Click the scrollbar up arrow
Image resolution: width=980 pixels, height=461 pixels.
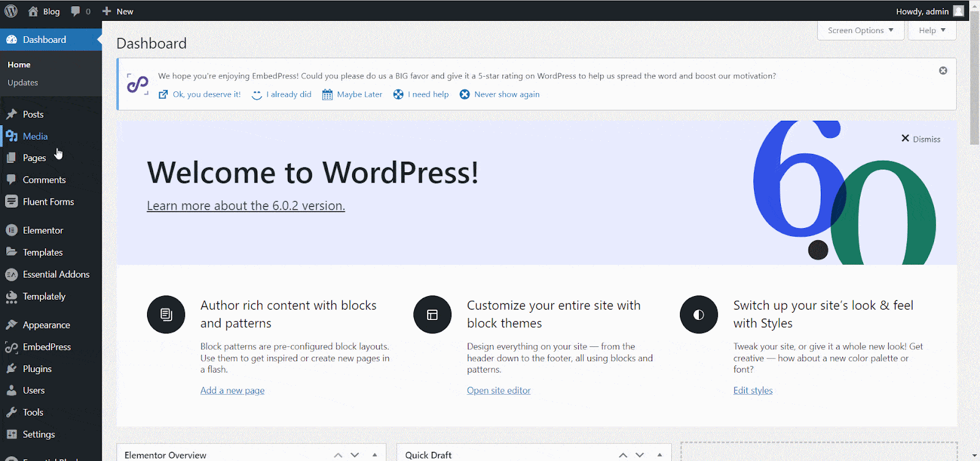pyautogui.click(x=974, y=5)
